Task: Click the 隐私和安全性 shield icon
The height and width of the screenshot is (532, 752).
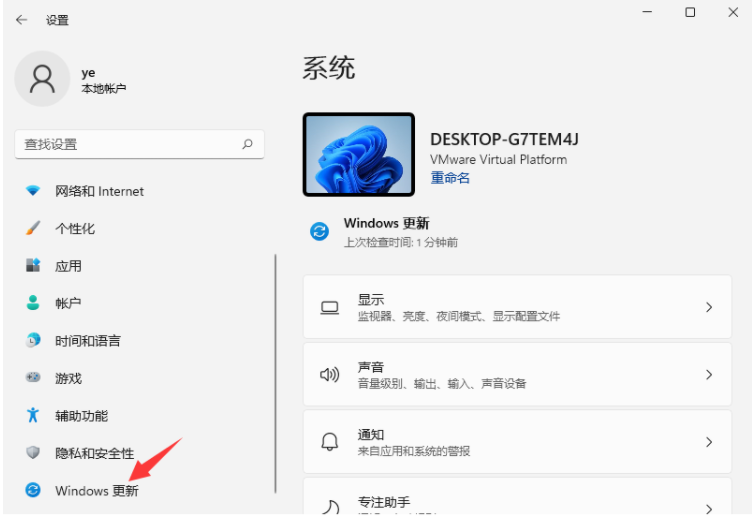Action: click(x=33, y=452)
